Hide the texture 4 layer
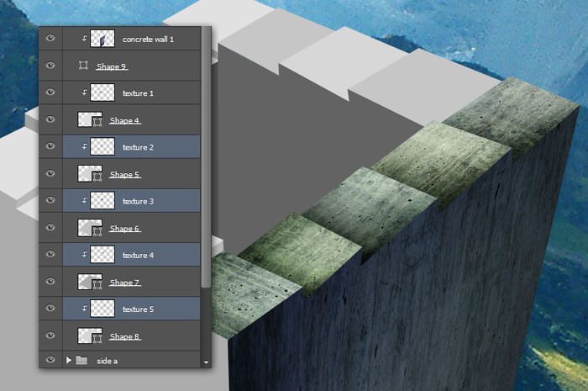 point(50,255)
